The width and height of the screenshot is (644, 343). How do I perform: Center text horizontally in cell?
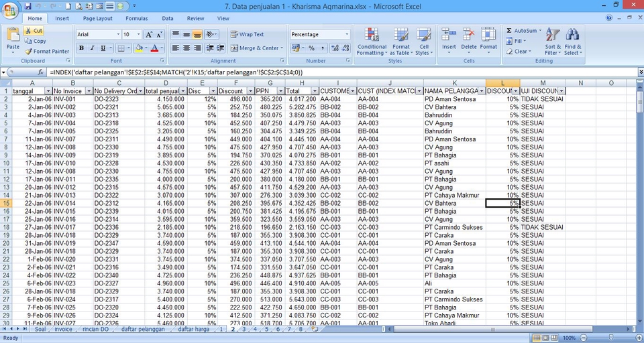(186, 48)
